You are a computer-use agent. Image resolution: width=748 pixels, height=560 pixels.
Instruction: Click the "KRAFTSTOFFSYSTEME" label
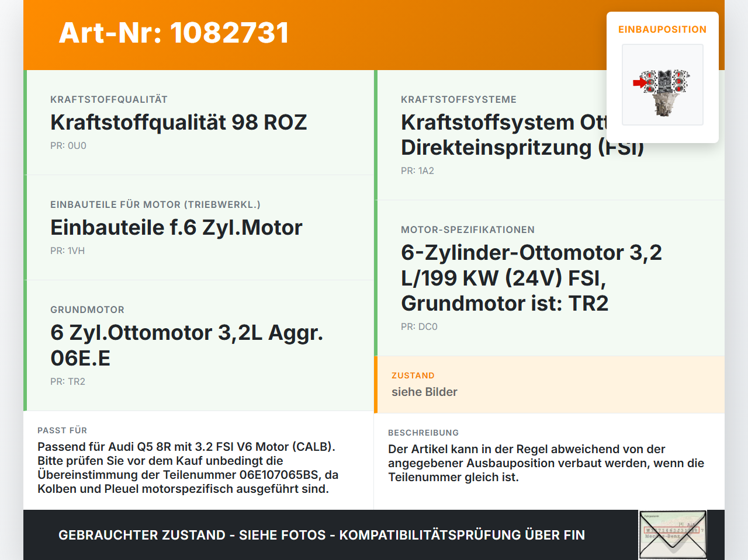[x=459, y=99]
